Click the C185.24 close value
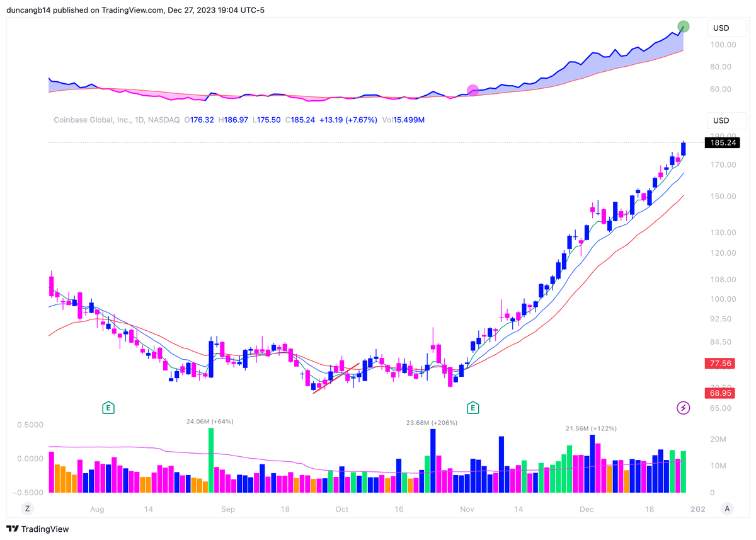Viewport: 756px width, 540px height. [300, 120]
